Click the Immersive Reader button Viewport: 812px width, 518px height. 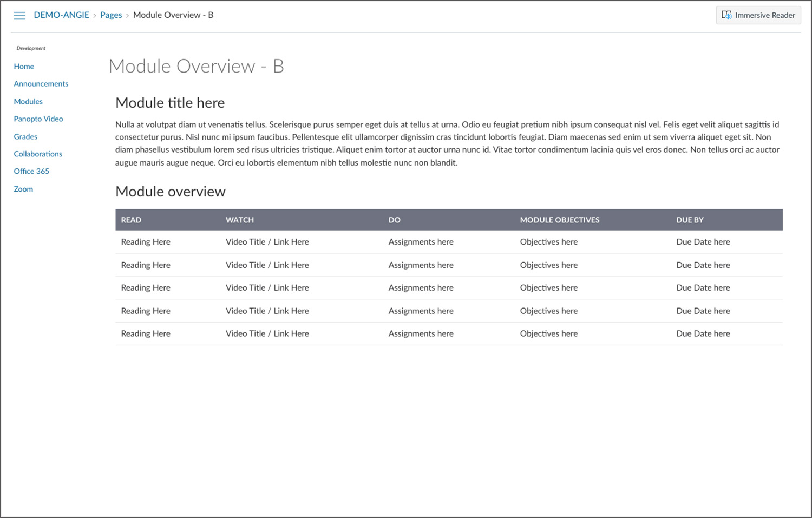pos(758,15)
